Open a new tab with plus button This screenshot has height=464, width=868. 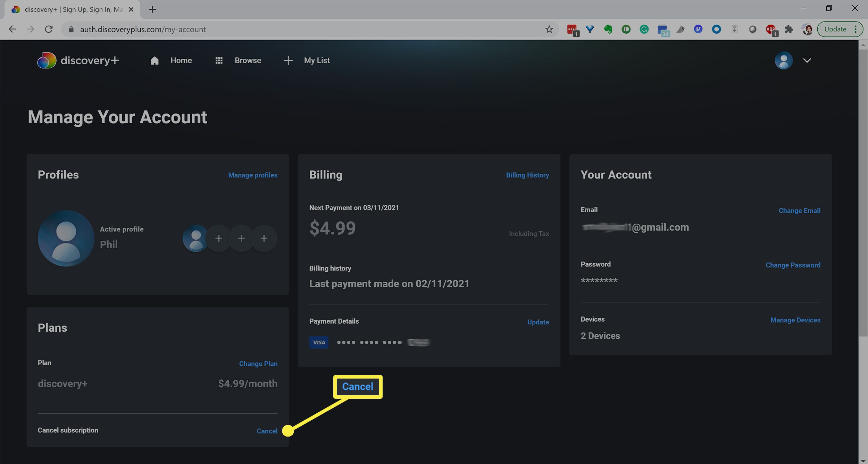click(152, 9)
